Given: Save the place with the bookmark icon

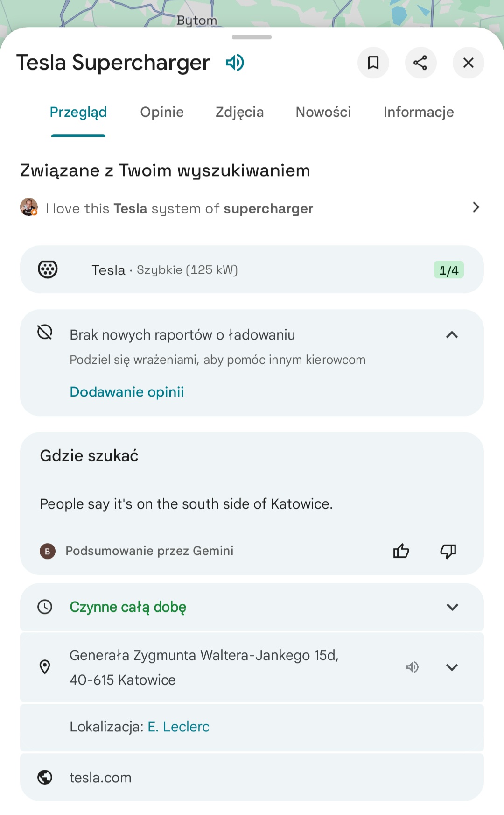Looking at the screenshot, I should click(373, 63).
